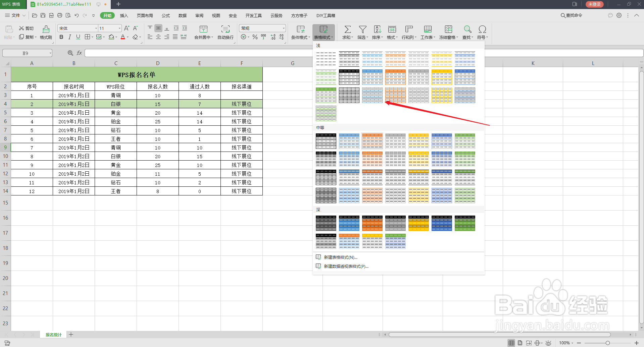Image resolution: width=644 pixels, height=347 pixels.
Task: Click the Insert Function fx icon
Action: 79,53
